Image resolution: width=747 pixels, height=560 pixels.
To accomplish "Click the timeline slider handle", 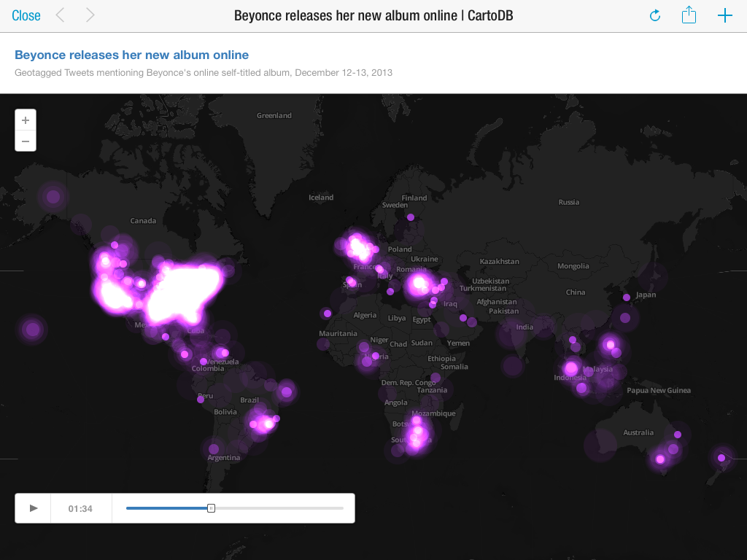I will pos(211,508).
